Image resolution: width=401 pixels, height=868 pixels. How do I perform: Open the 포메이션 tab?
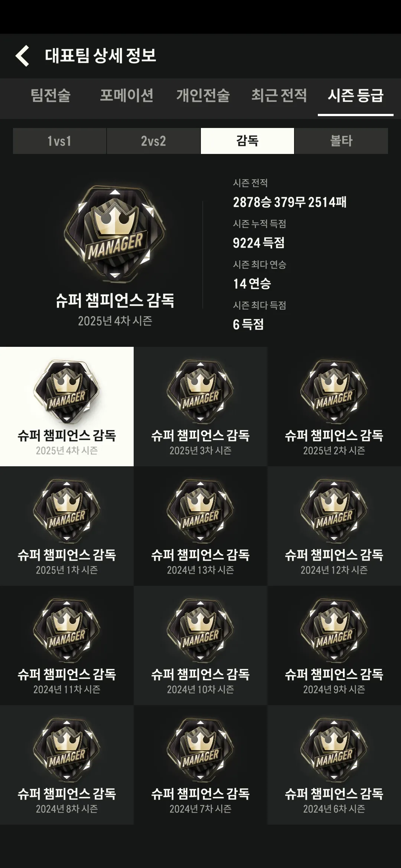(x=127, y=95)
